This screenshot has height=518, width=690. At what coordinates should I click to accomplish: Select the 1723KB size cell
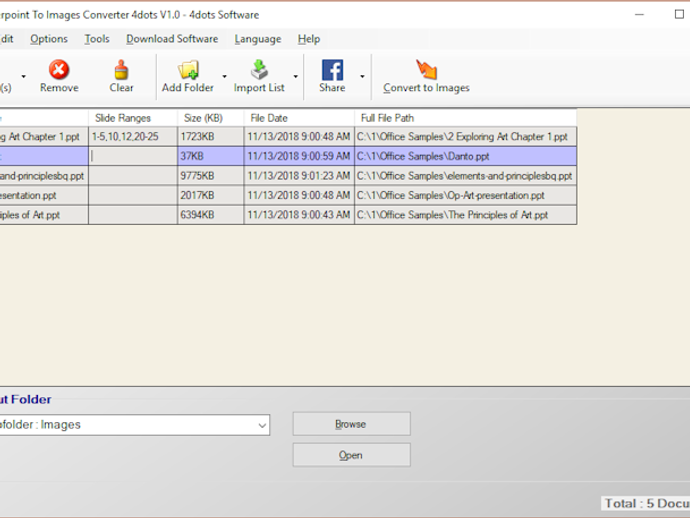click(x=211, y=137)
